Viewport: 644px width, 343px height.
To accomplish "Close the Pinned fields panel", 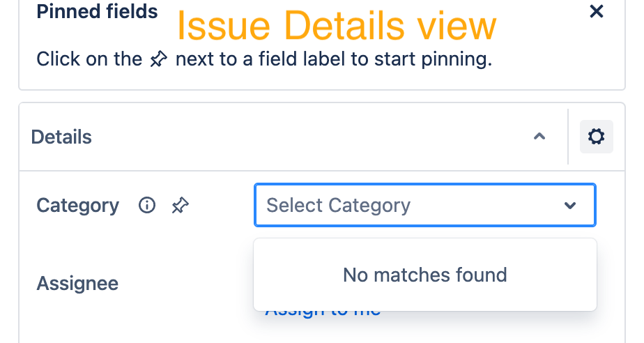I will tap(596, 12).
